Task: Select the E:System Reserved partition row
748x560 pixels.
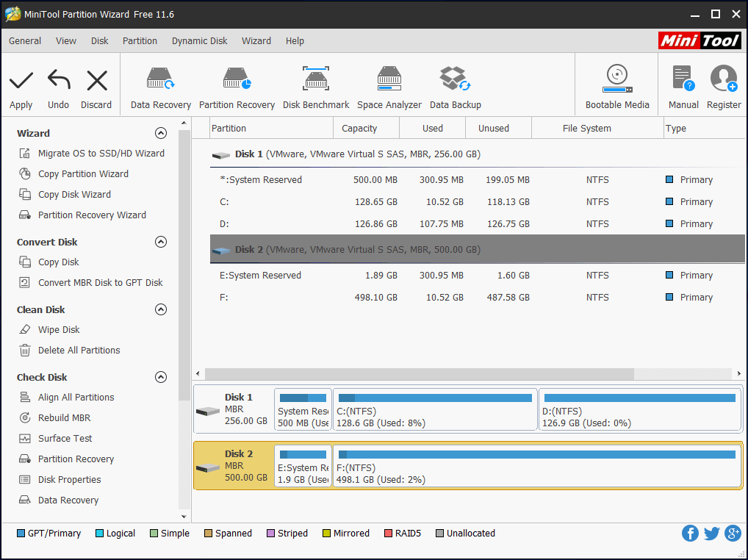Action: [477, 276]
